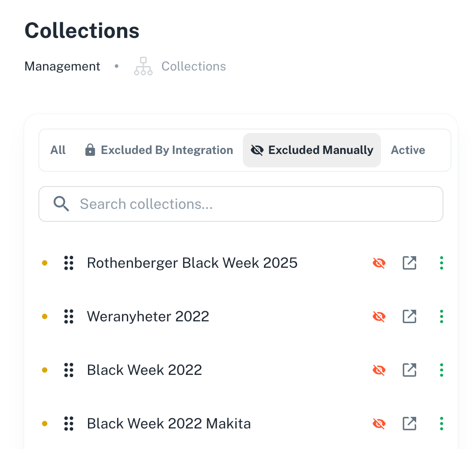Click the Collections hierarchy breadcrumb icon
Screen dimensions: 476x449
pos(143,66)
